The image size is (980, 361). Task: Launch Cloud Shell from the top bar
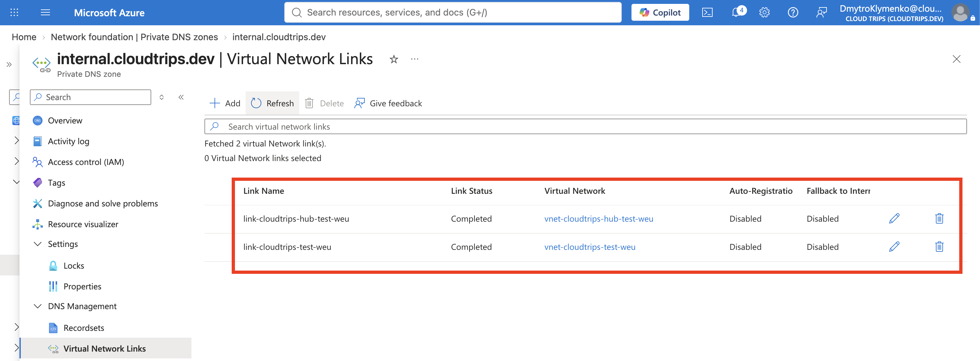point(707,13)
